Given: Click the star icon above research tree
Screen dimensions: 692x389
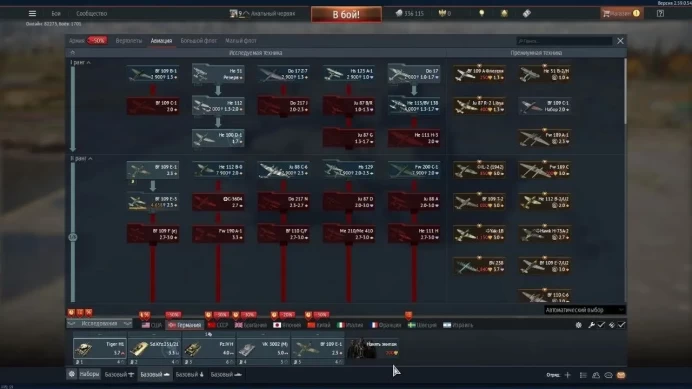Looking at the screenshot, I should tap(72, 53).
